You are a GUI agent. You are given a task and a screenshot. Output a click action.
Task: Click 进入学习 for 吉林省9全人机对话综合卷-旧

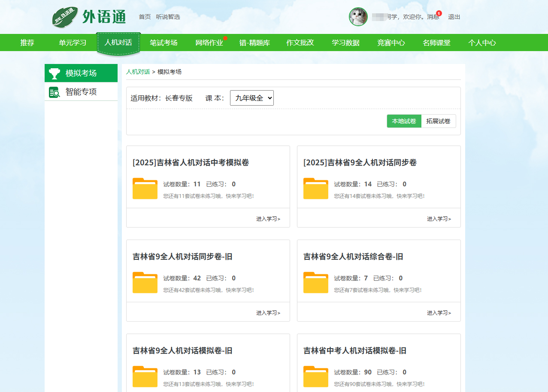439,313
